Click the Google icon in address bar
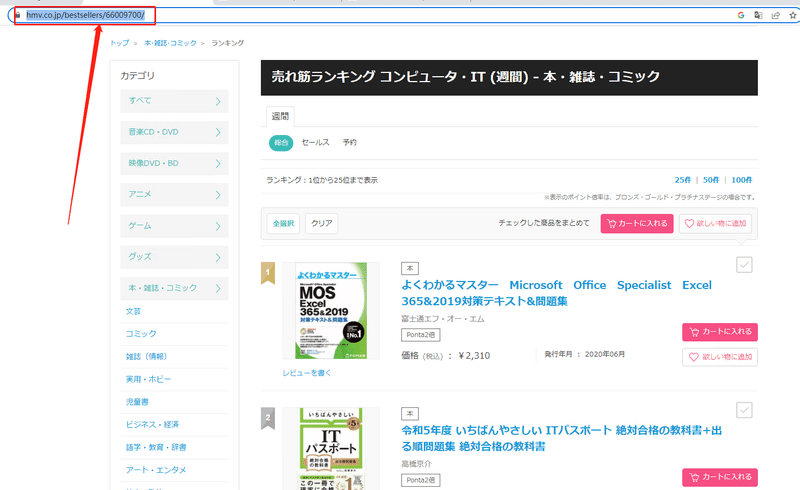This screenshot has height=490, width=800. pos(741,15)
